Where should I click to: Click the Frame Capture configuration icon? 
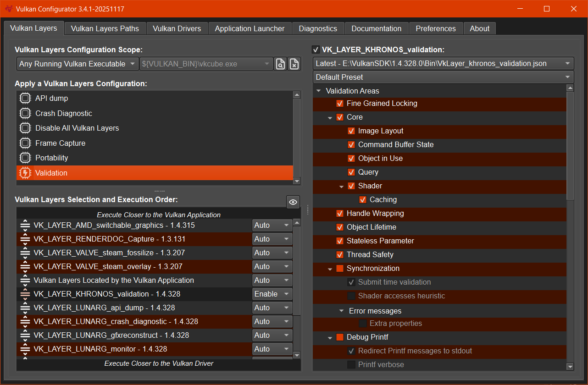tap(25, 143)
